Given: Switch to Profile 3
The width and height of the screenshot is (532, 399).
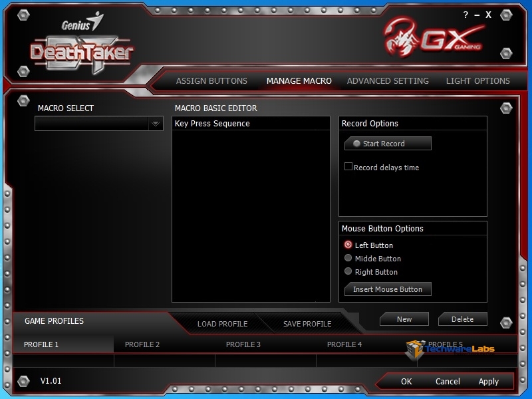Looking at the screenshot, I should (x=243, y=344).
